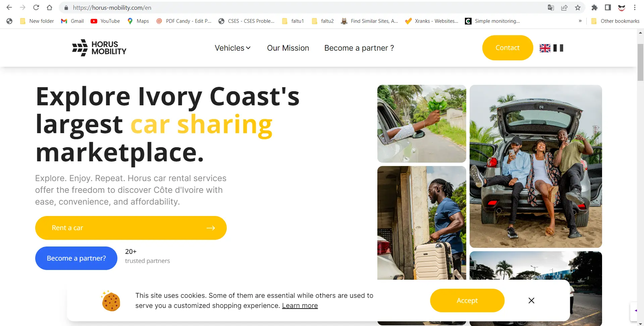Click the Horus Mobility logo
Viewport: 644px width, 326px height.
tap(99, 48)
